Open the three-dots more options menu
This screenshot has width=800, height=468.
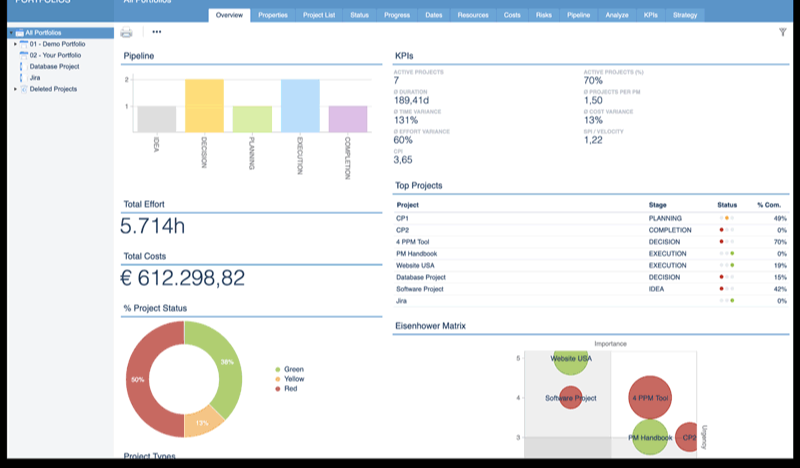(156, 32)
